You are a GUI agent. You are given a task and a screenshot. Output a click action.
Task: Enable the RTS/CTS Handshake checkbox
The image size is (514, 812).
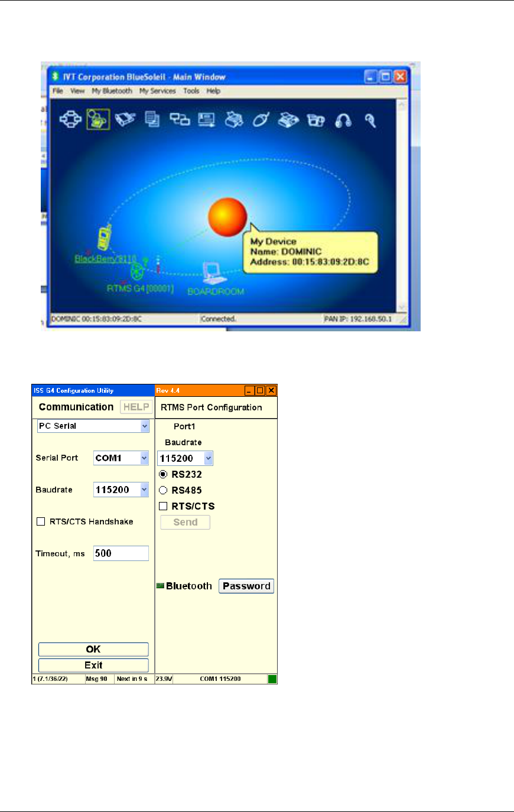(x=41, y=521)
